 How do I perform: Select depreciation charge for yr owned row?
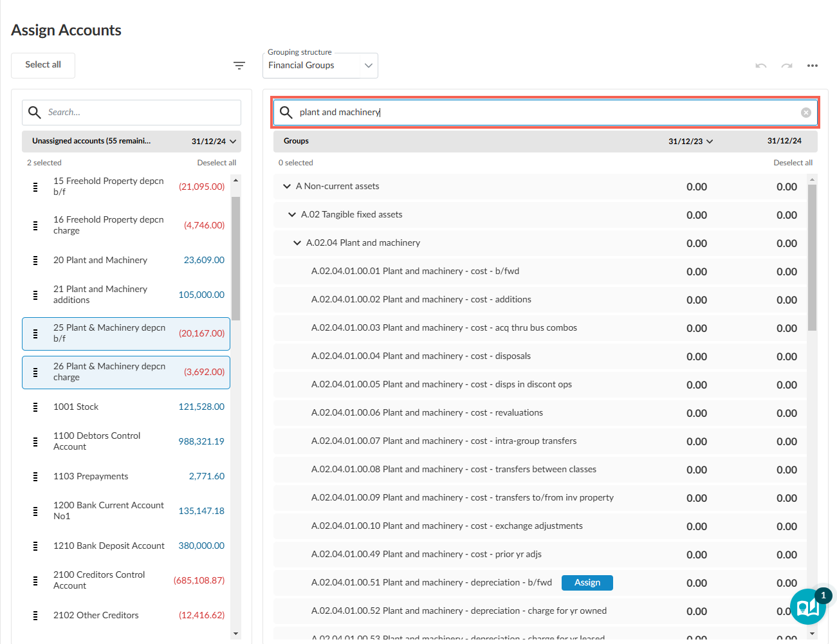[x=540, y=611]
